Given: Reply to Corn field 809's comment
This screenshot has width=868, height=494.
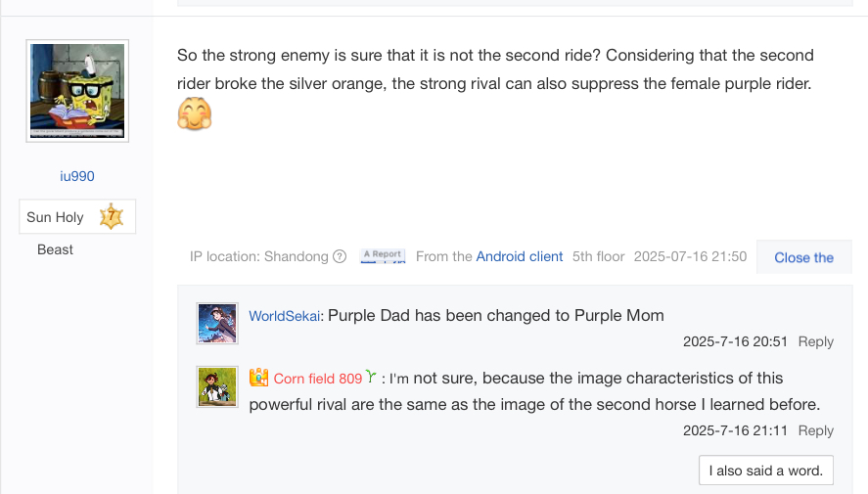Looking at the screenshot, I should pos(815,431).
